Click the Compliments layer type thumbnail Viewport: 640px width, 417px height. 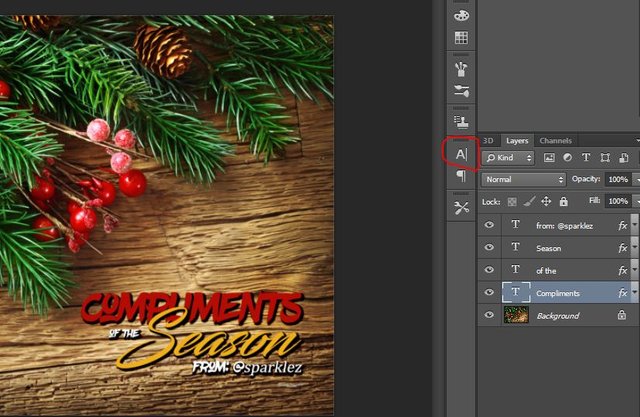tap(516, 292)
